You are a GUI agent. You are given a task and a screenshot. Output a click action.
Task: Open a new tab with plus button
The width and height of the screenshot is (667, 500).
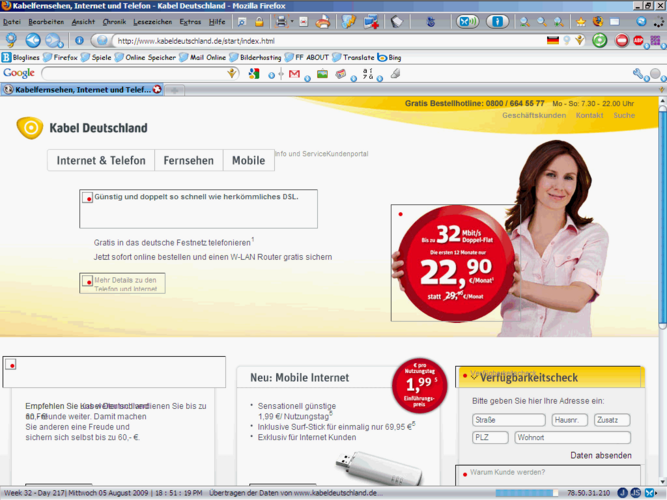[x=174, y=90]
